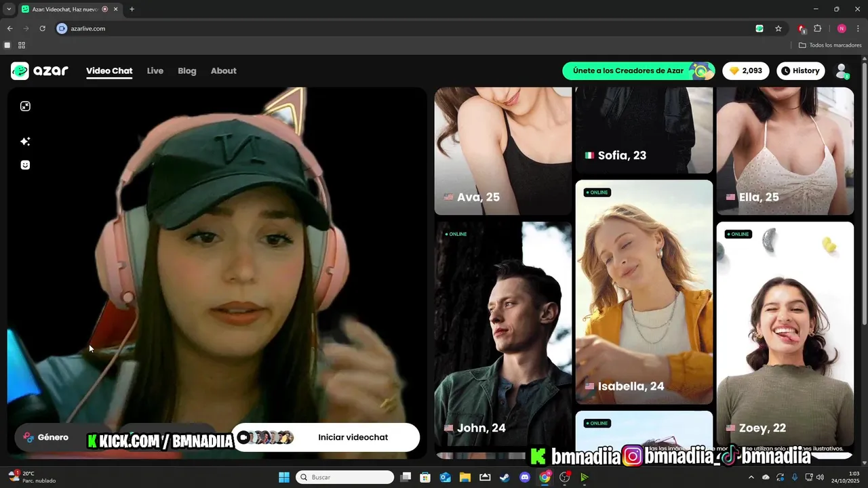Open the smiley face filter icon
The height and width of the screenshot is (488, 868).
pos(25,165)
